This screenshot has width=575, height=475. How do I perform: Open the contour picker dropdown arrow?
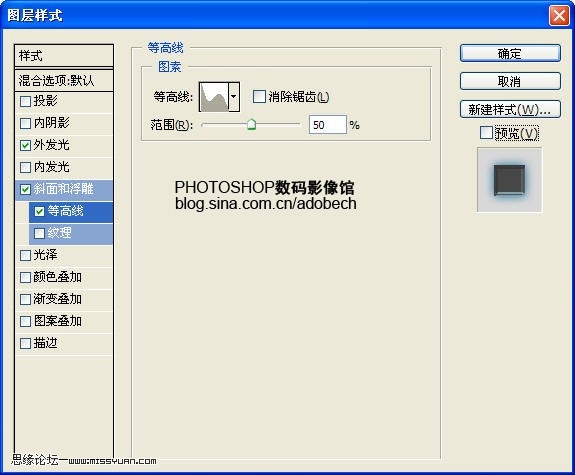tap(234, 97)
